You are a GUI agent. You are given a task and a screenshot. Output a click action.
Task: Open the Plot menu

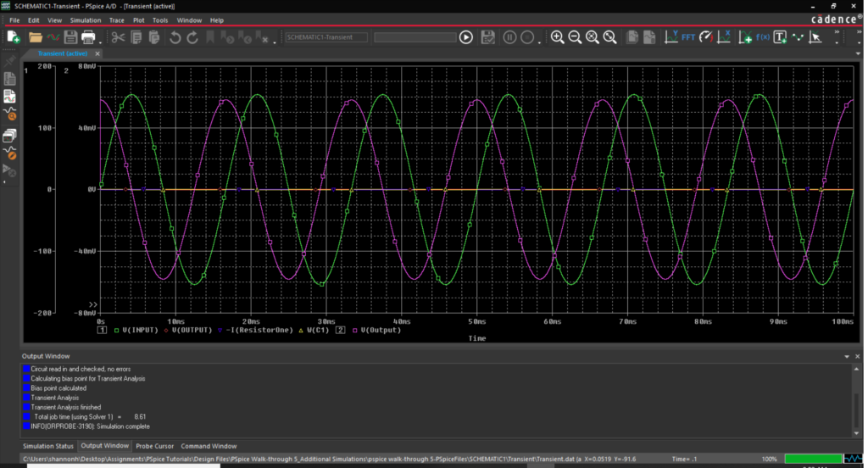[x=138, y=20]
